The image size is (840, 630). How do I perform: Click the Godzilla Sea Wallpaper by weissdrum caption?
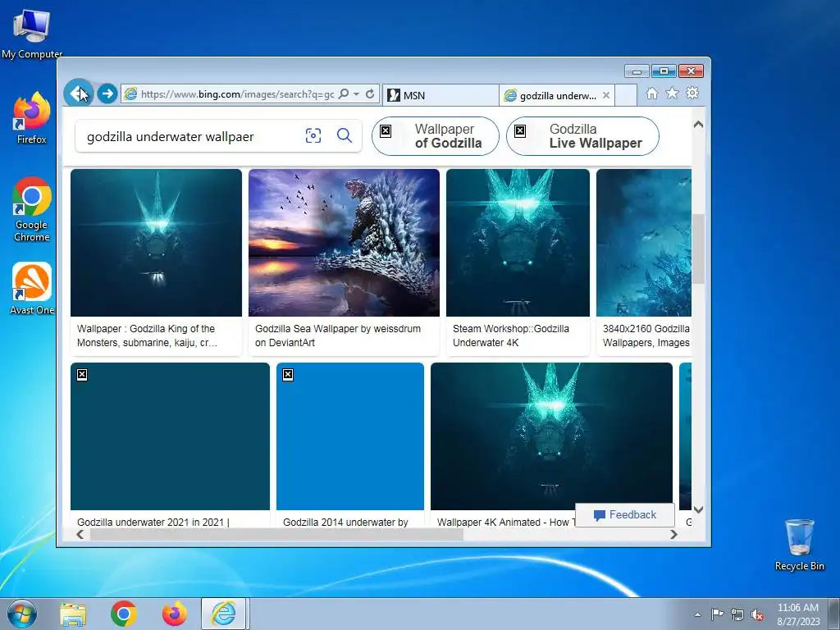(337, 336)
